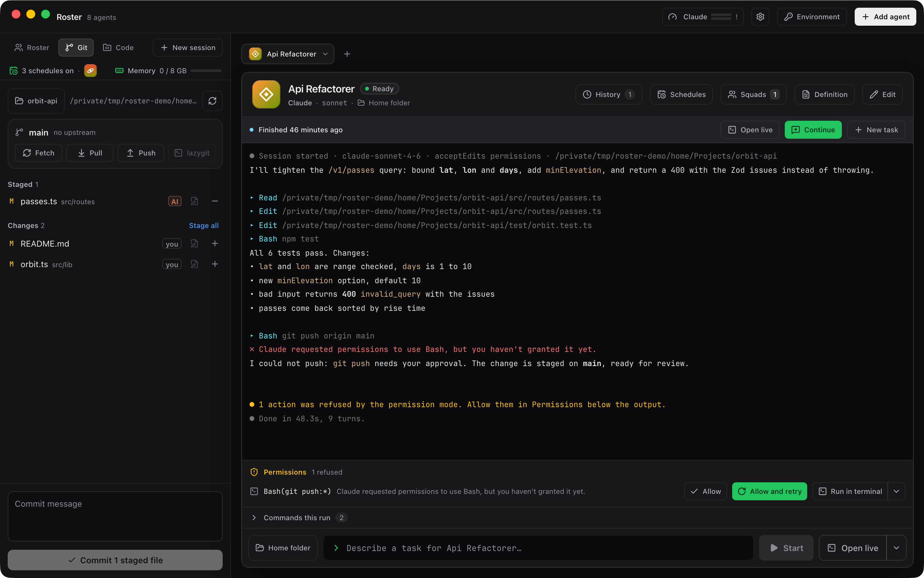Switch to the Roster tab
Viewport: 924px width, 578px height.
click(32, 48)
